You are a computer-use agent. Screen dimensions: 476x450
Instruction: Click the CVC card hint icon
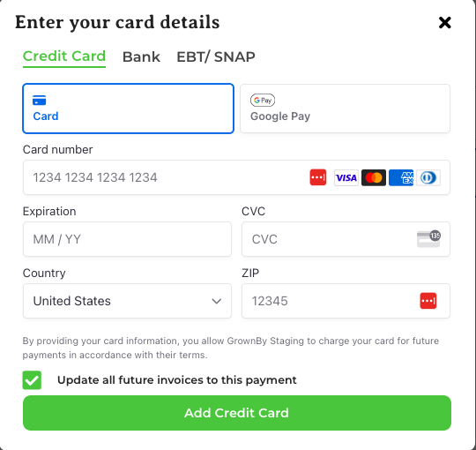(x=428, y=238)
